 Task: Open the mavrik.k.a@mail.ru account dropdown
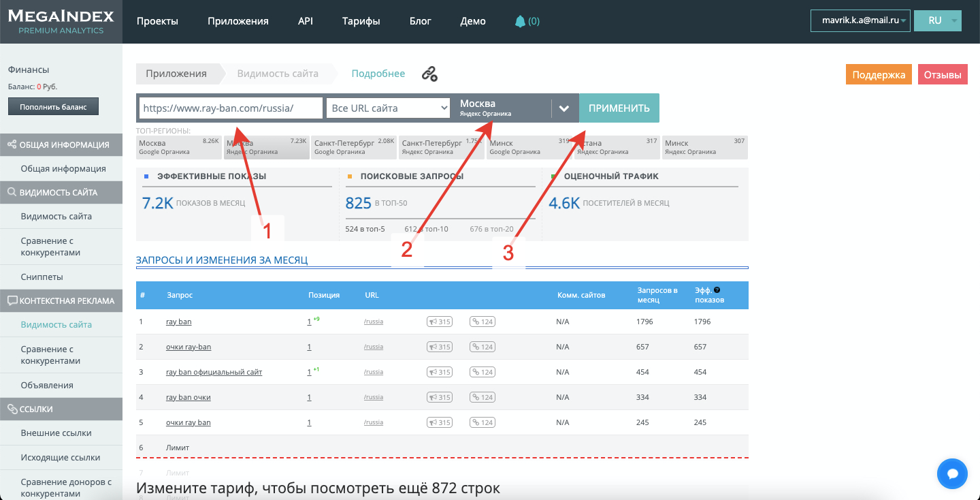(x=860, y=20)
